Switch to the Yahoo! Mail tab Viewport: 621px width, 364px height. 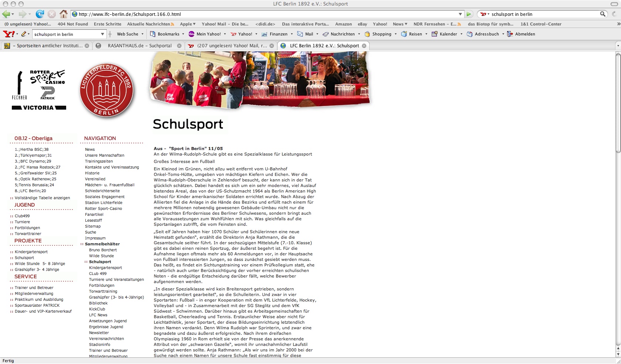232,46
